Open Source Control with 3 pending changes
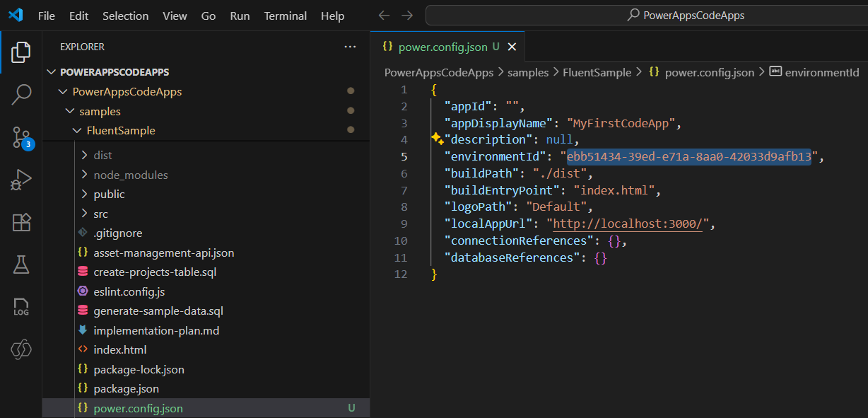This screenshot has width=868, height=418. [21, 137]
